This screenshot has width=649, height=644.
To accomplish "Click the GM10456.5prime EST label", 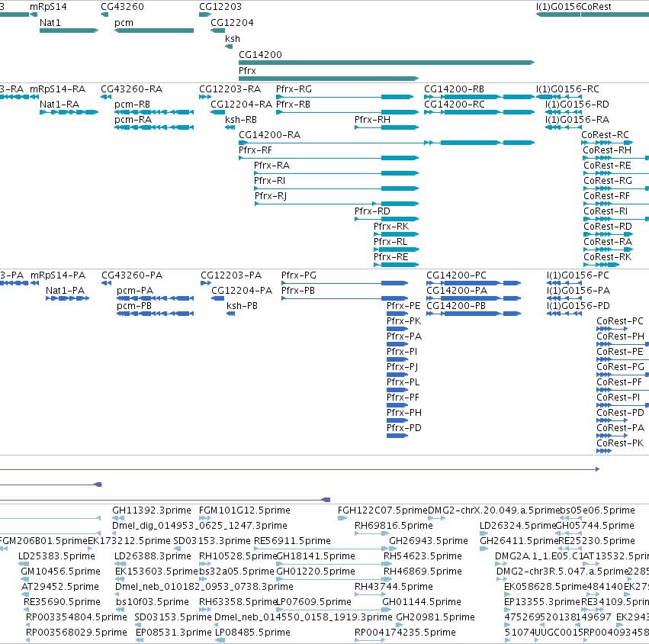I will tap(60, 572).
